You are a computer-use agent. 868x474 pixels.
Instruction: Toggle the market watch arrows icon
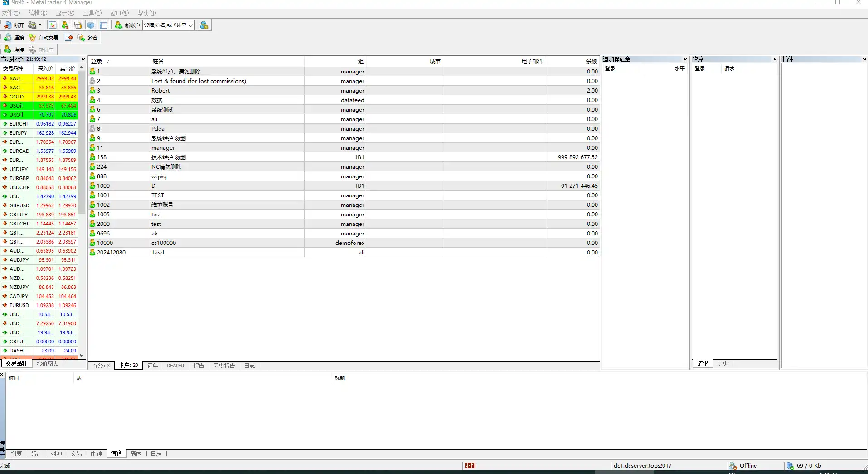(x=53, y=25)
